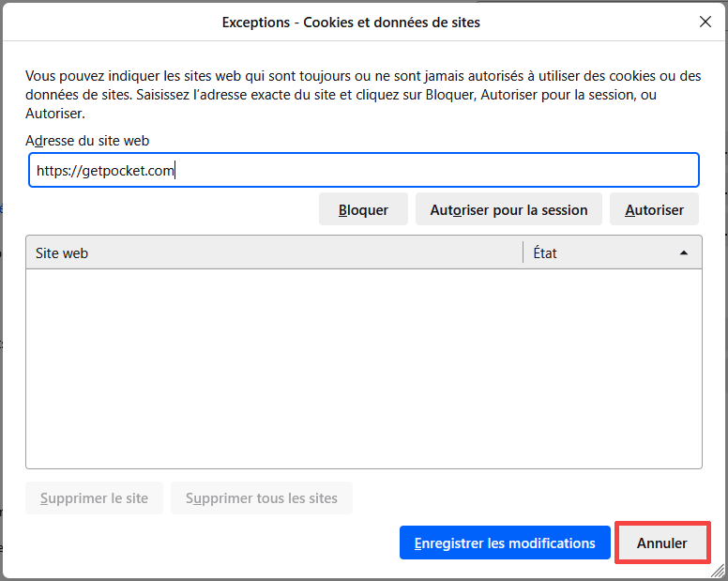
Task: Sort by the Site web column header
Action: click(x=272, y=252)
